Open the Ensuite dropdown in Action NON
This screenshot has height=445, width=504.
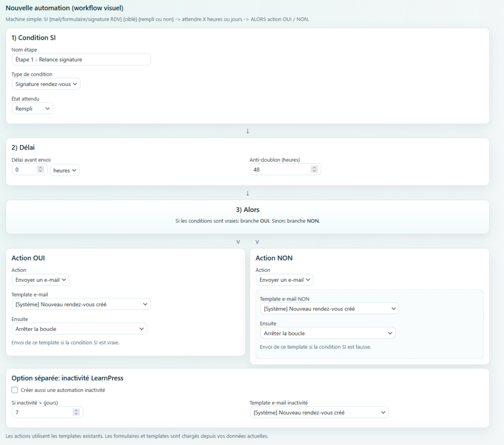pos(327,333)
